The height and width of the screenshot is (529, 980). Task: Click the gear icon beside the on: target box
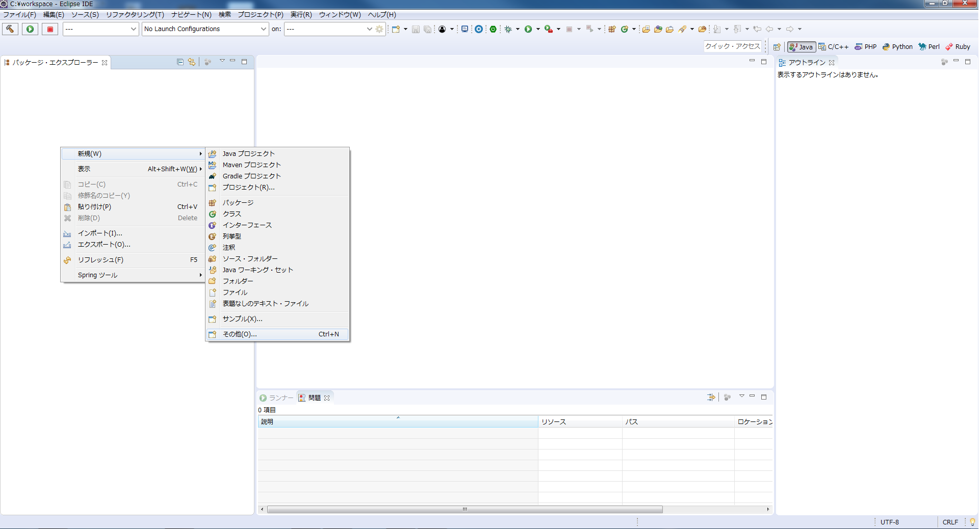[x=379, y=29]
